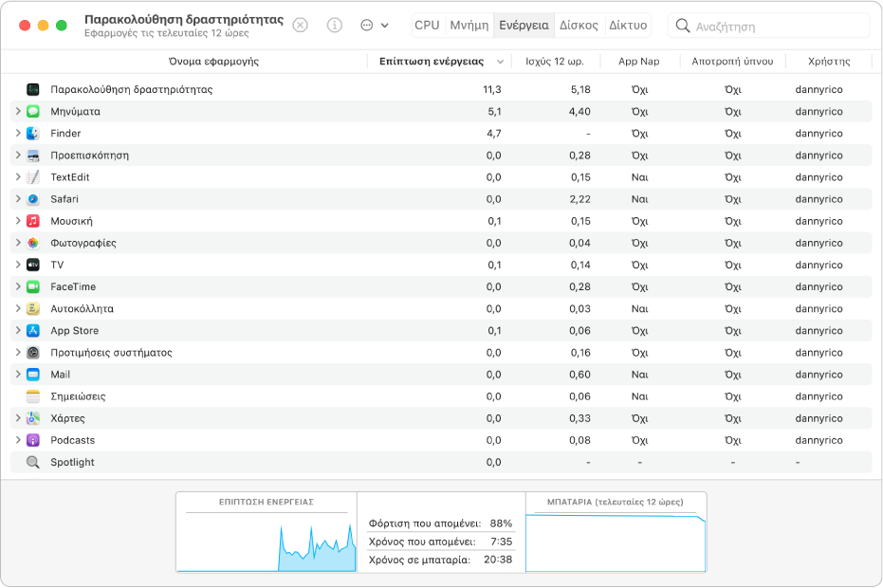Click Μηνύματα 12-hour power value 4,40
883x588 pixels.
point(580,112)
